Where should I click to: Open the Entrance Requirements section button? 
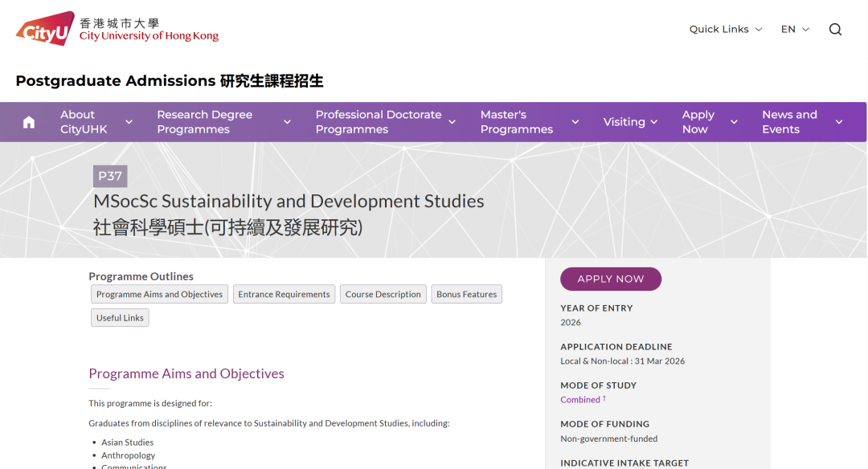284,294
